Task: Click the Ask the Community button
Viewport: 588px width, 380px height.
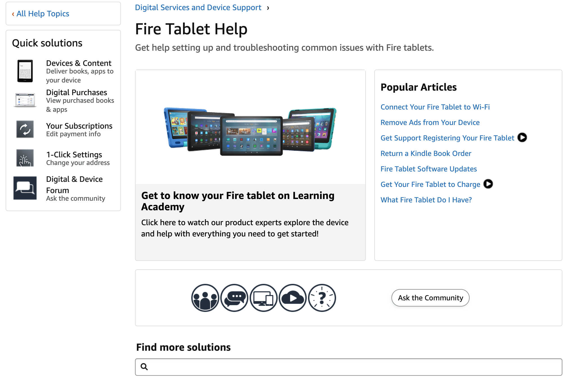Action: pyautogui.click(x=430, y=298)
